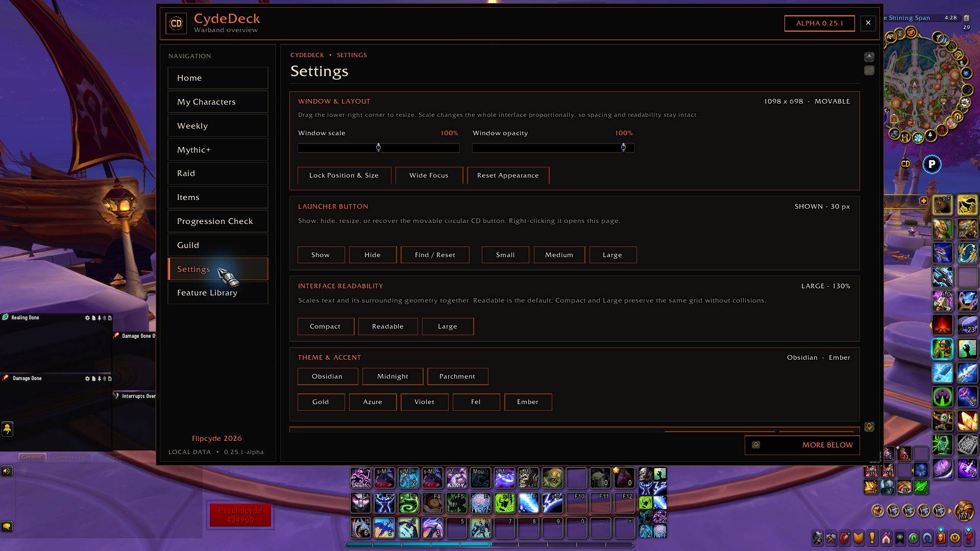Viewport: 980px width, 551px height.
Task: Pick the Fel accent color
Action: 476,402
